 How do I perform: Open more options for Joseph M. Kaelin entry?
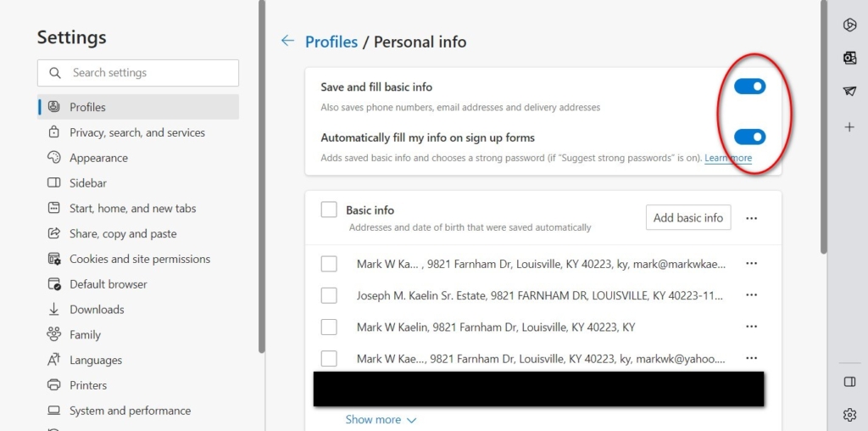tap(751, 295)
